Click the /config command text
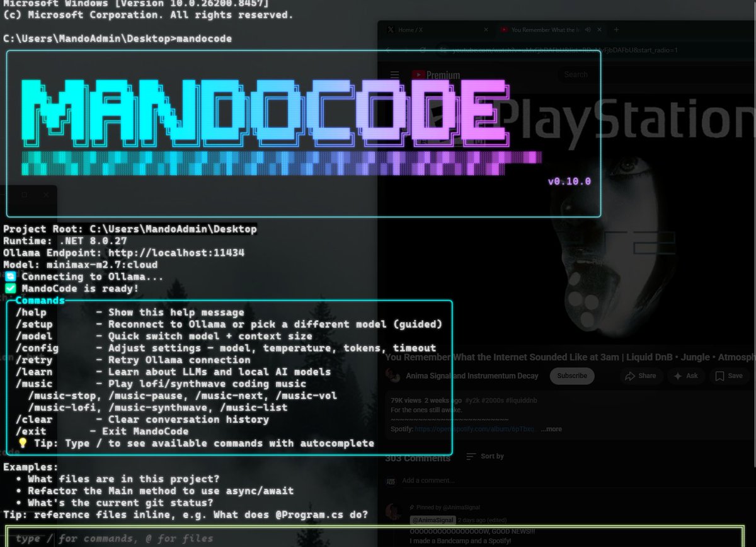 38,348
